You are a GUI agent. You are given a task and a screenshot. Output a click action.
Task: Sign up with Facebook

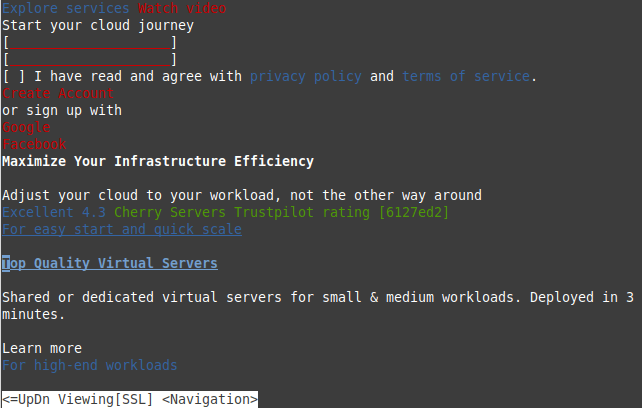[x=35, y=144]
